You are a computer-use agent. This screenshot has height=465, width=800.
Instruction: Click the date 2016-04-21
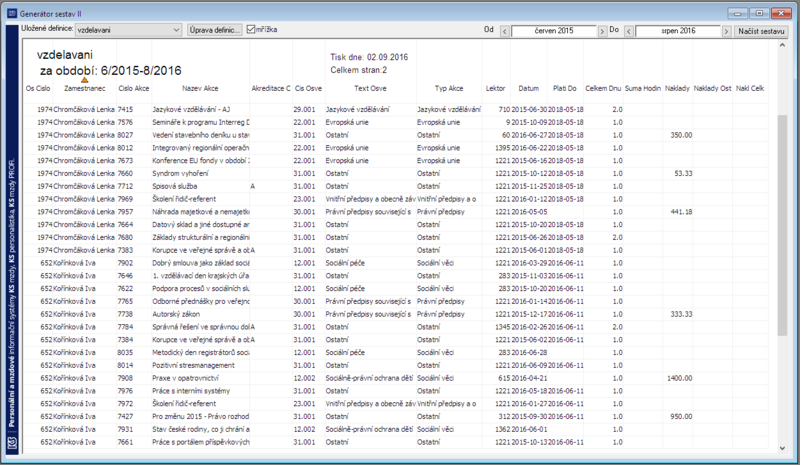[x=529, y=378]
